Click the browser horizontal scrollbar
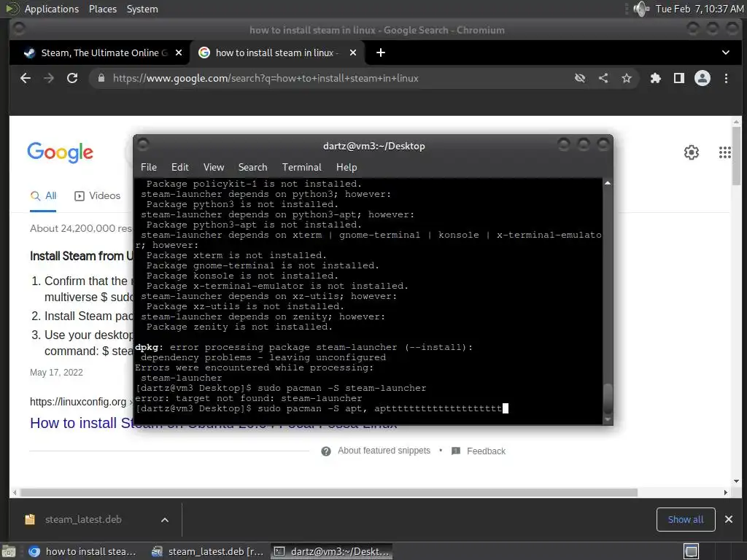 pos(328,492)
